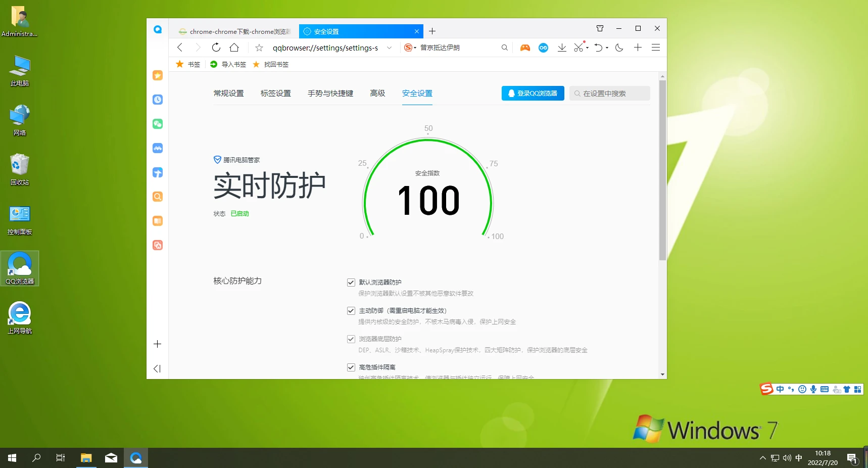
Task: Open the blue cloud icon in the sidebar
Action: 158,148
